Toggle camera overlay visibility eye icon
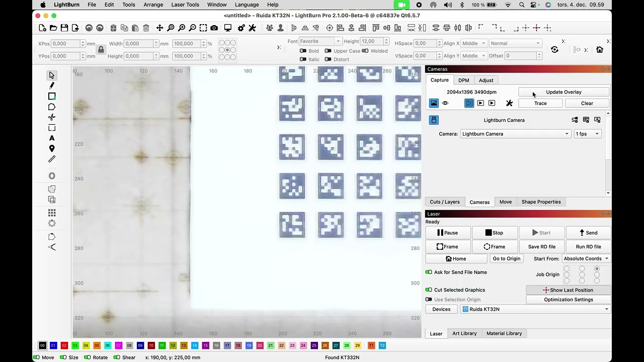Image resolution: width=644 pixels, height=362 pixels. pos(445,103)
